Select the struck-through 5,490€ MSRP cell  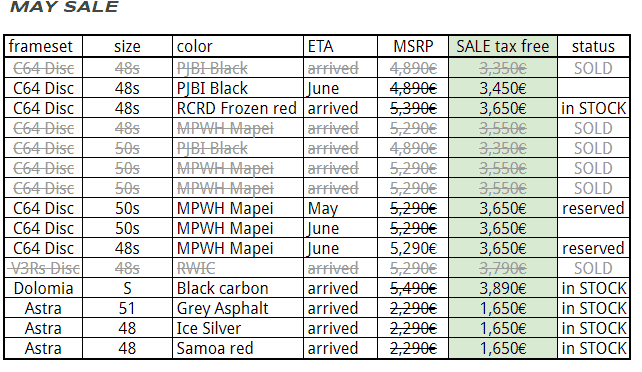click(413, 289)
